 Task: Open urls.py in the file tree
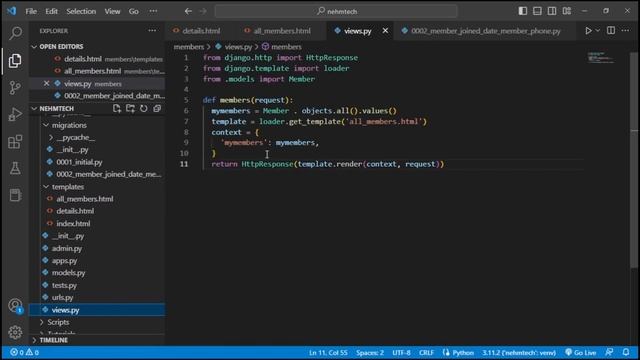[x=62, y=297]
